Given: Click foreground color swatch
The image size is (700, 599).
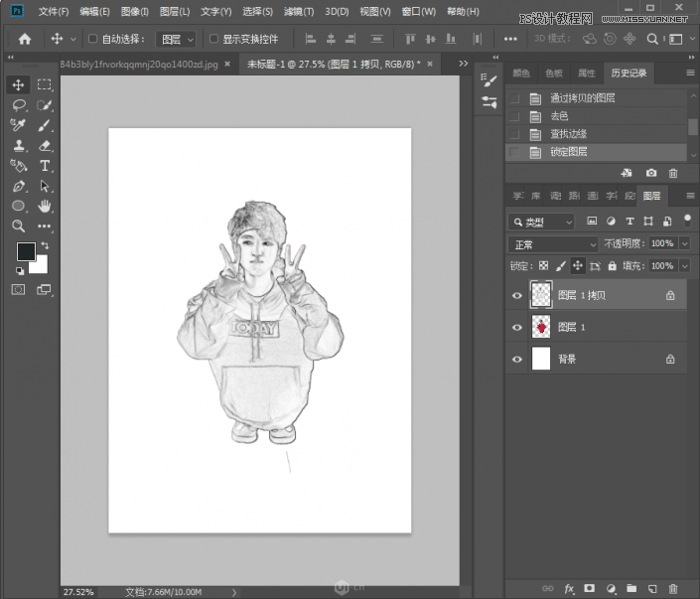Looking at the screenshot, I should click(26, 251).
